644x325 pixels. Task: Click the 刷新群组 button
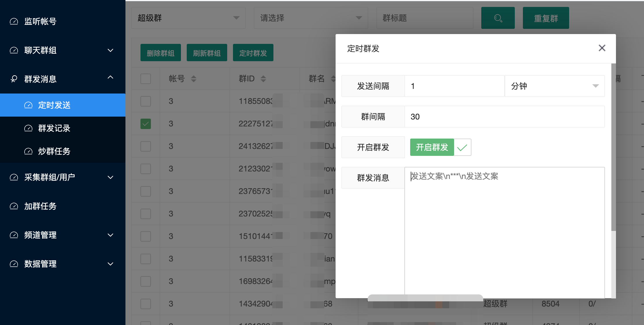point(207,53)
